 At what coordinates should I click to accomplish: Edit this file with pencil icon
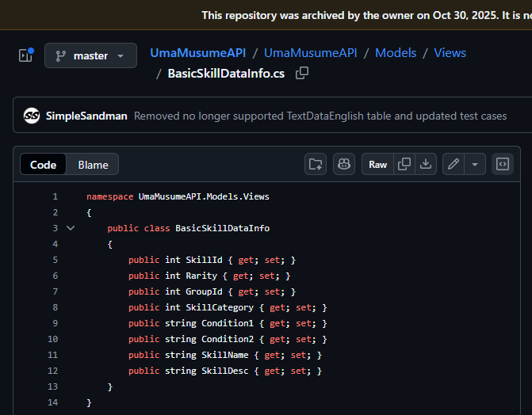[454, 165]
